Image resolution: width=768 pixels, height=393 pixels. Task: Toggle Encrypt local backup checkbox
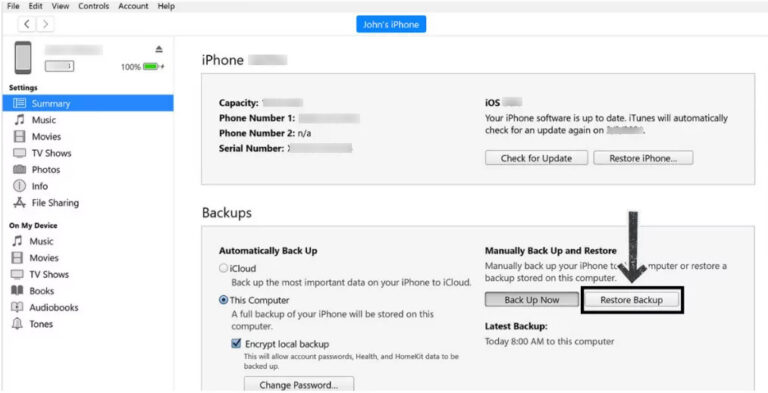[x=237, y=344]
